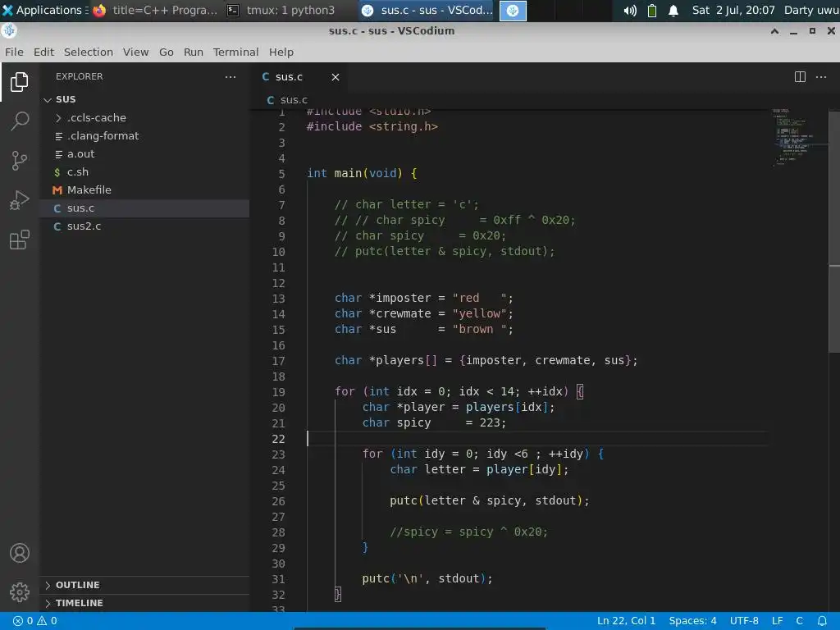Viewport: 840px width, 630px height.
Task: Click Ln 22, Col 1 in status bar
Action: click(626, 621)
